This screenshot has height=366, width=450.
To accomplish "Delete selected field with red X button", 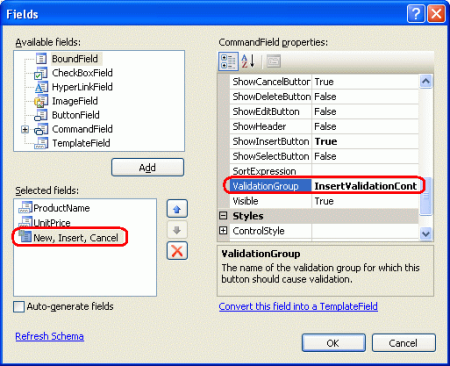I will click(177, 251).
